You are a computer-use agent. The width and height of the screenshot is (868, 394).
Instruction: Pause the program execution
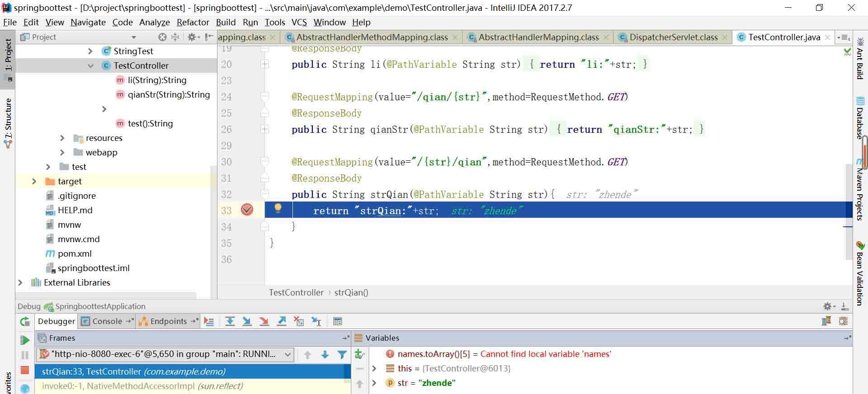click(x=25, y=355)
